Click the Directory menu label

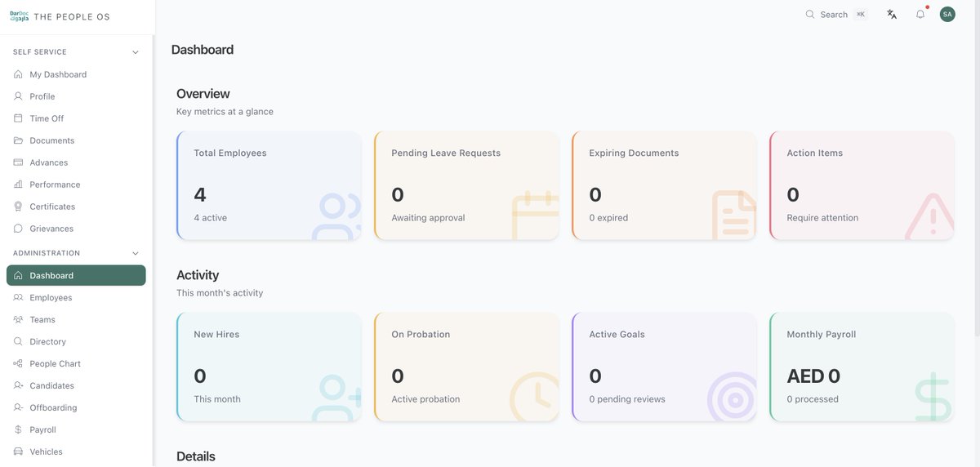pyautogui.click(x=48, y=342)
